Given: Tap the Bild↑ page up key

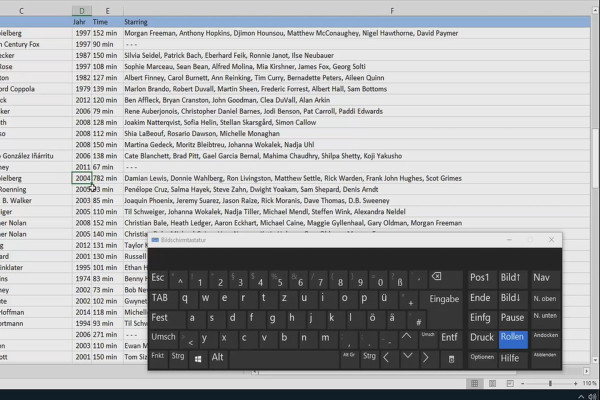Looking at the screenshot, I should [x=512, y=279].
